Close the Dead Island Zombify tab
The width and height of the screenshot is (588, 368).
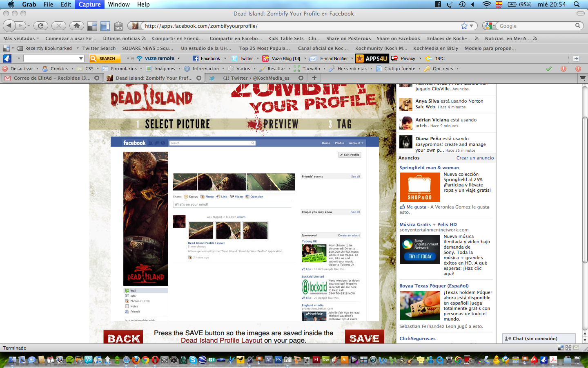tap(199, 78)
